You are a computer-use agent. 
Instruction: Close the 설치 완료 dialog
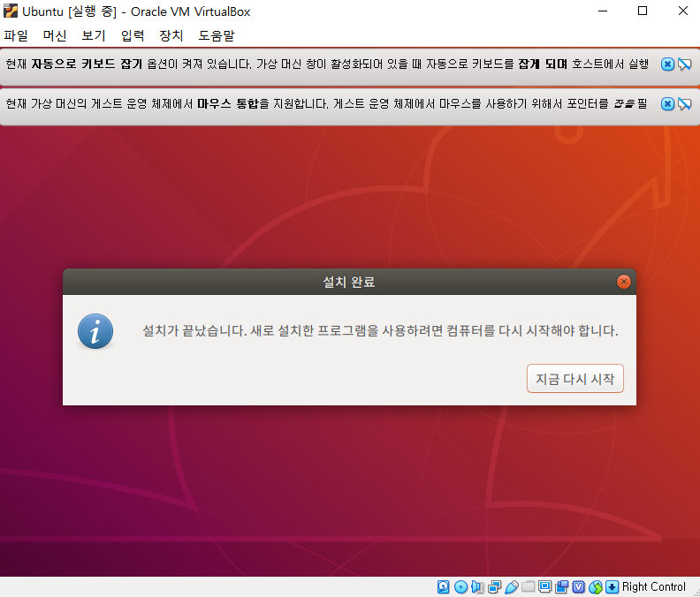(x=624, y=282)
